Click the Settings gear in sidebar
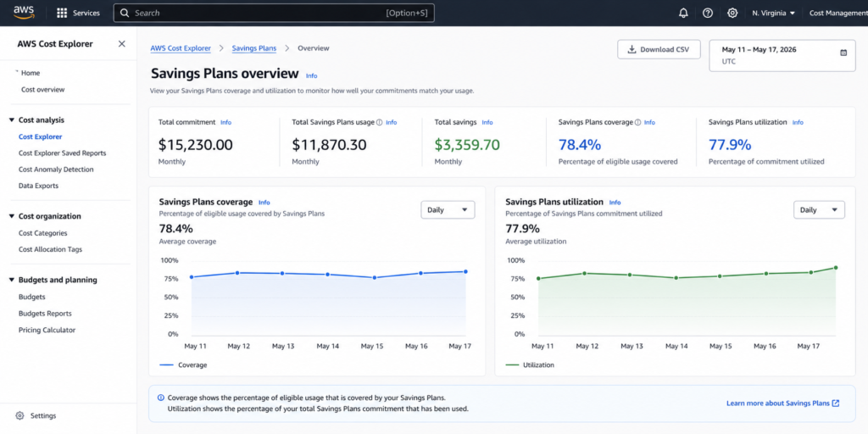868x434 pixels. [20, 415]
